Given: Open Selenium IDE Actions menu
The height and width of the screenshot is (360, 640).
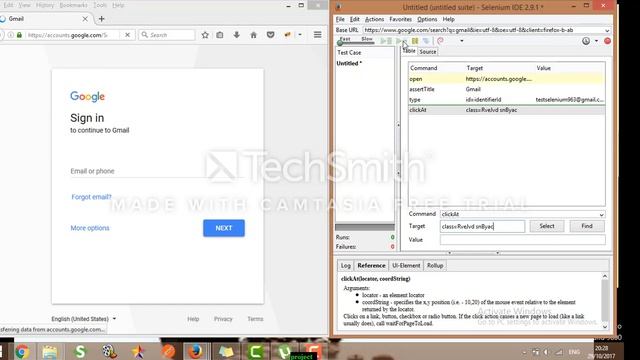Looking at the screenshot, I should click(x=374, y=19).
